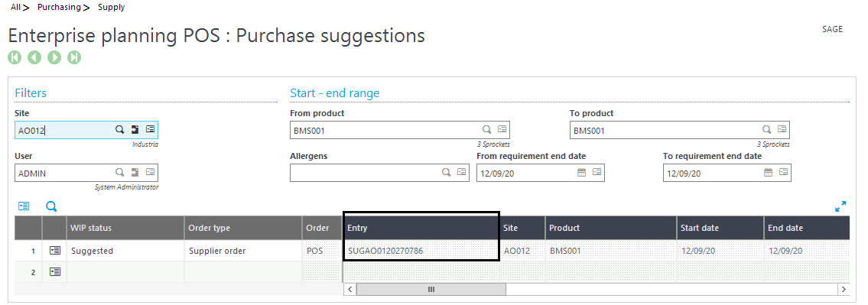Open row 1 actions card icon
The image size is (868, 305).
(54, 251)
